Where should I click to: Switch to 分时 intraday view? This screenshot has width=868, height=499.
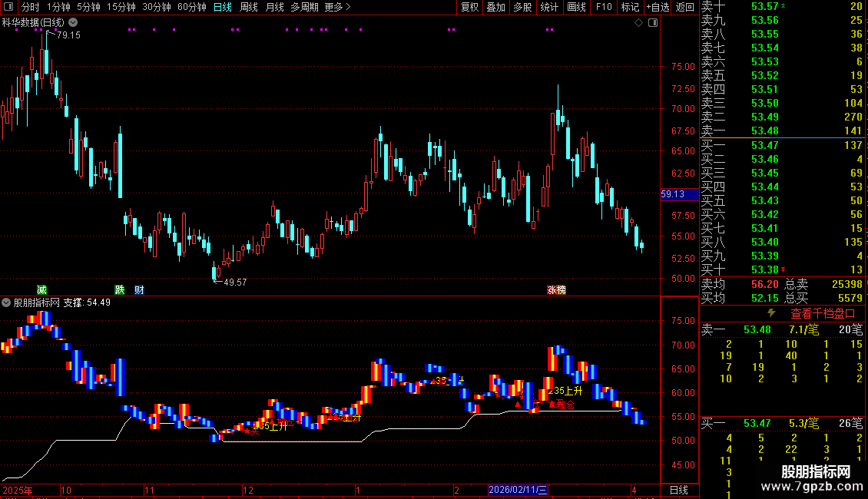31,7
